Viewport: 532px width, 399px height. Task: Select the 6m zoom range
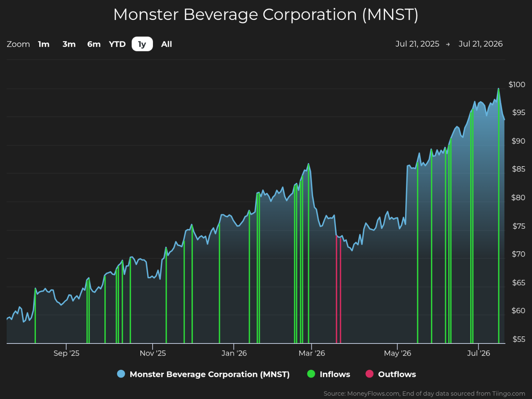pyautogui.click(x=94, y=44)
